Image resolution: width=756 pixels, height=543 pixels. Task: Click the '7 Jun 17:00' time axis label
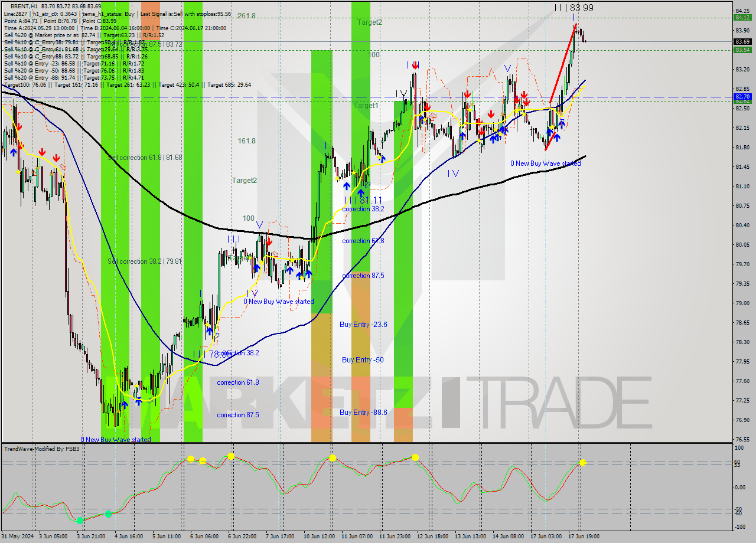point(279,537)
